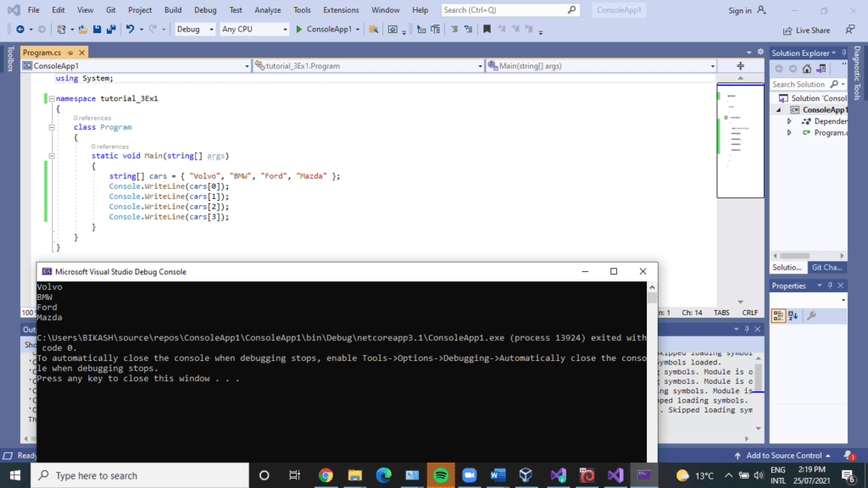Click the bookmark icon in the toolbar
868x488 pixels.
pyautogui.click(x=487, y=29)
